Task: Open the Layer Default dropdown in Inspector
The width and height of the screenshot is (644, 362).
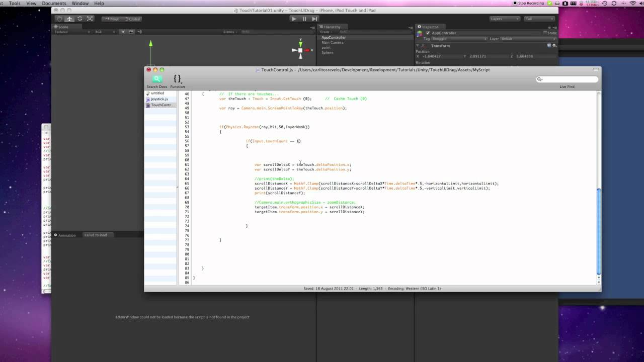Action: click(528, 39)
